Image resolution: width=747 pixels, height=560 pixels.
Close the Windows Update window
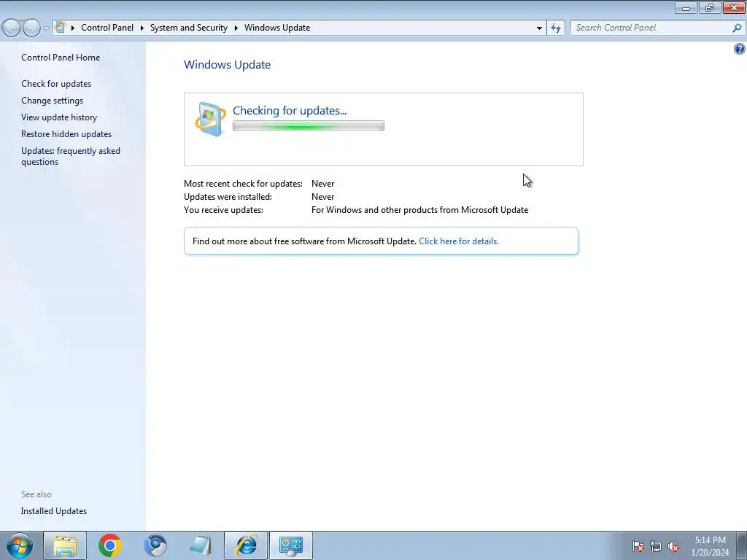coord(734,7)
